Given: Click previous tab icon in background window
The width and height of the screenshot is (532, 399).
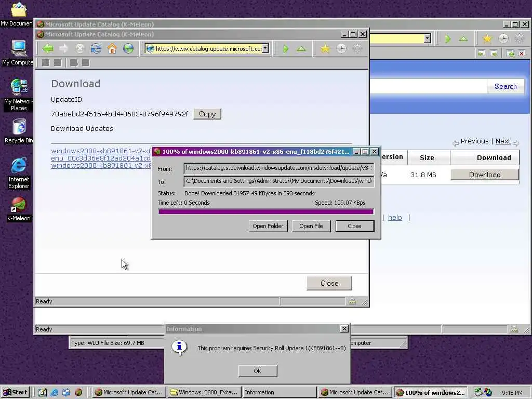Looking at the screenshot, I should (x=481, y=53).
